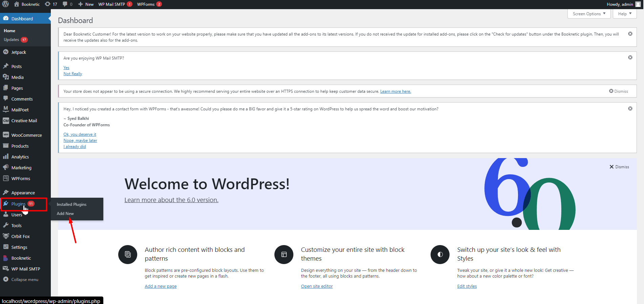This screenshot has height=304, width=644.
Task: Open the comments bubble icon in admin bar
Action: (x=65, y=4)
